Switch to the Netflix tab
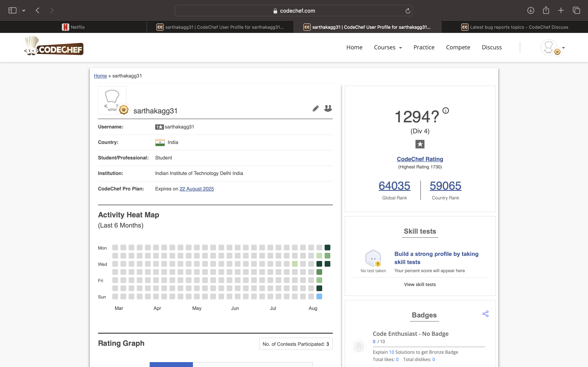The height and width of the screenshot is (367, 588). [73, 27]
